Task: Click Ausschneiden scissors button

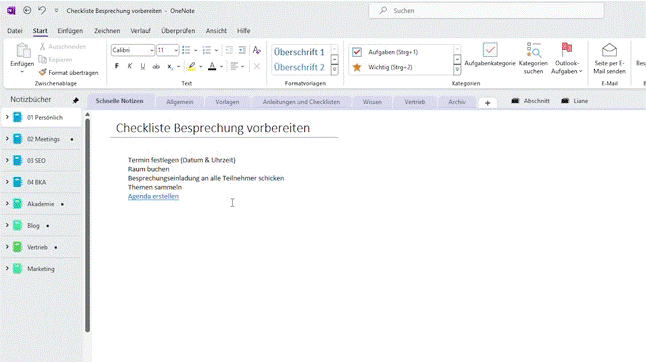Action: click(x=63, y=47)
